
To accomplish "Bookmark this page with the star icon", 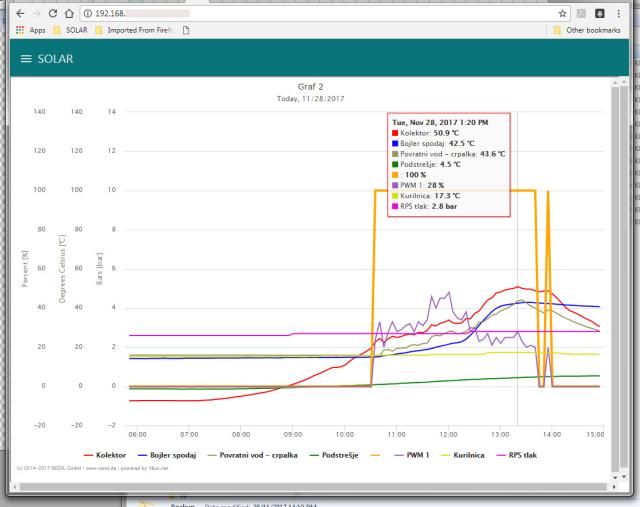I will click(x=565, y=13).
